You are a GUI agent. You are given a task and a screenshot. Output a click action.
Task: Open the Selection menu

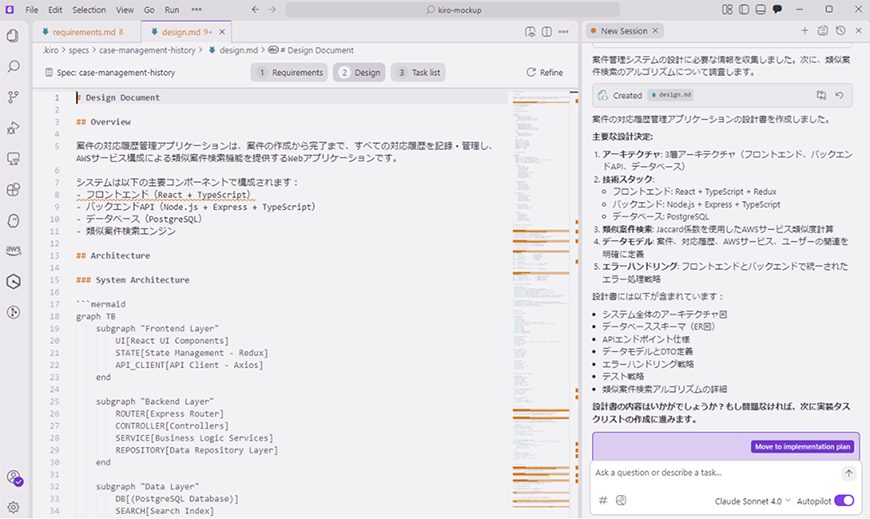89,9
